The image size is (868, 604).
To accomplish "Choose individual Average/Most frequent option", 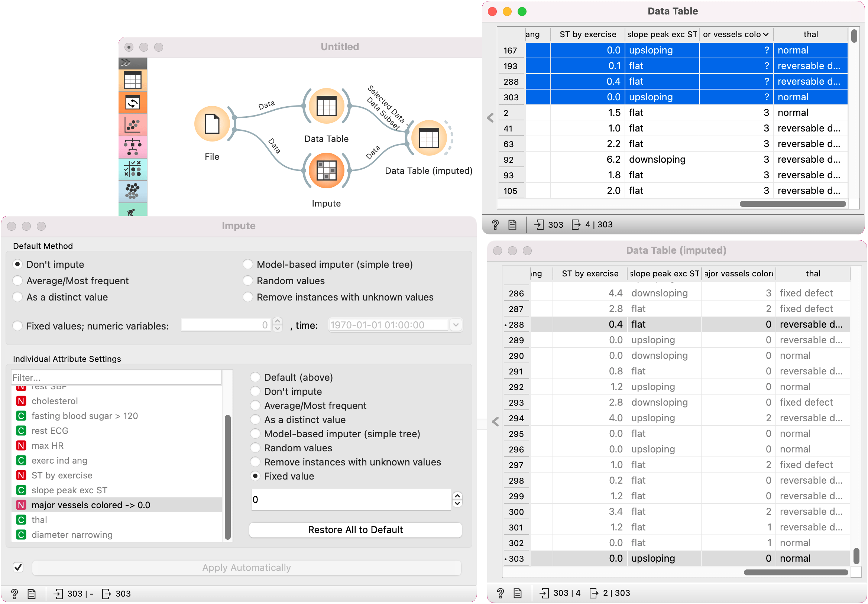I will (x=255, y=405).
